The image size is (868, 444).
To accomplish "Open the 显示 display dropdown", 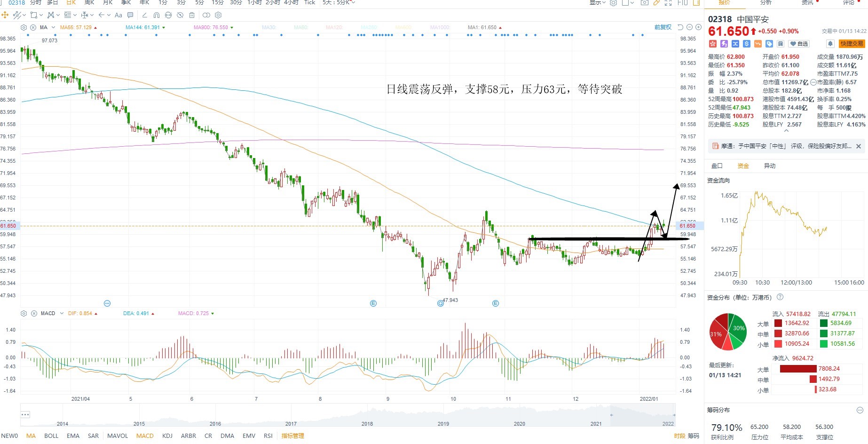I will coord(598,3).
